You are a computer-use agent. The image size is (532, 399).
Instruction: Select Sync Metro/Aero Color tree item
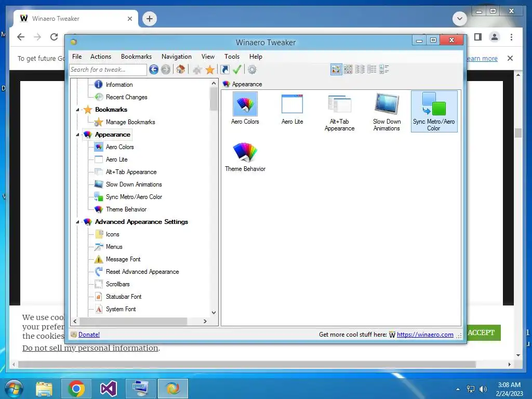point(134,197)
